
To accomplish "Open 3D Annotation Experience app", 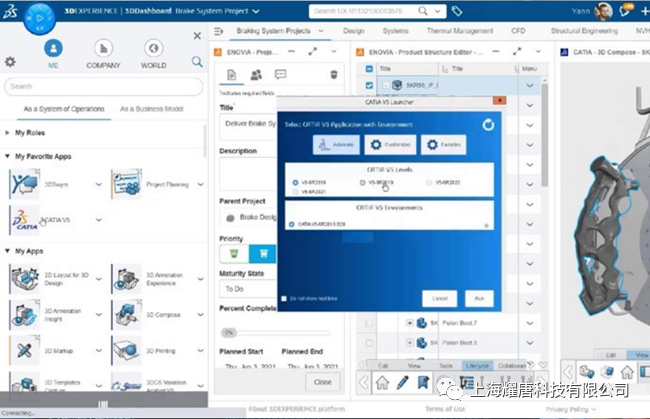I will [126, 279].
